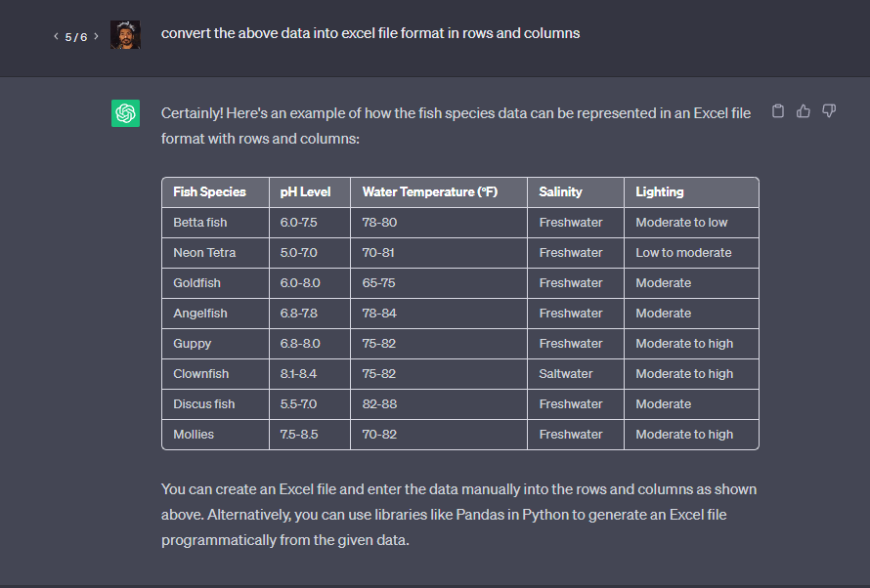
Task: Give the response a thumbs up
Action: (804, 111)
